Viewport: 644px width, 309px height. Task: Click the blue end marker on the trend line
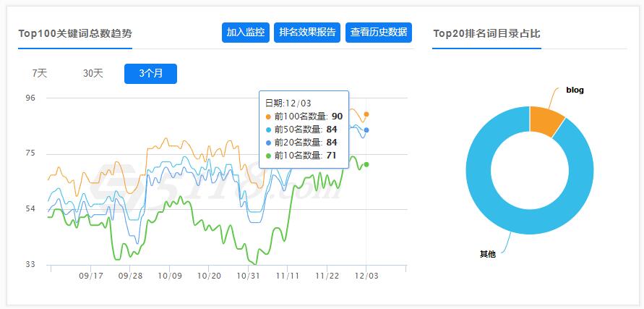366,130
